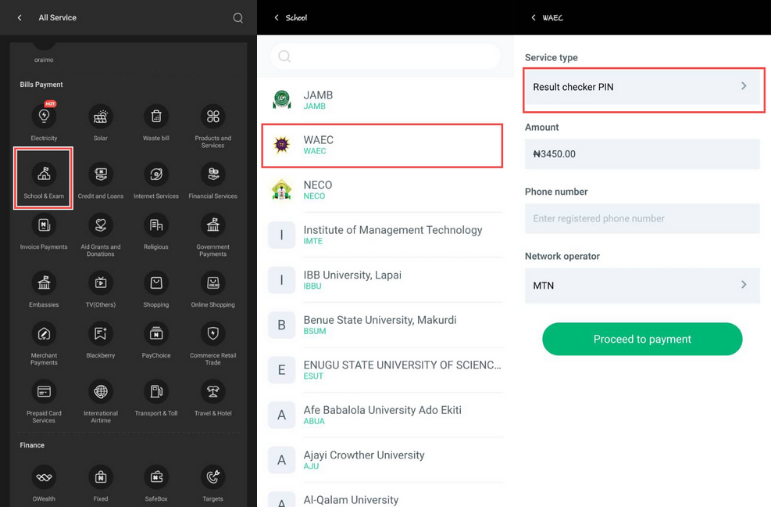Open the Embassies payment icon
This screenshot has width=771, height=508.
coord(43,288)
